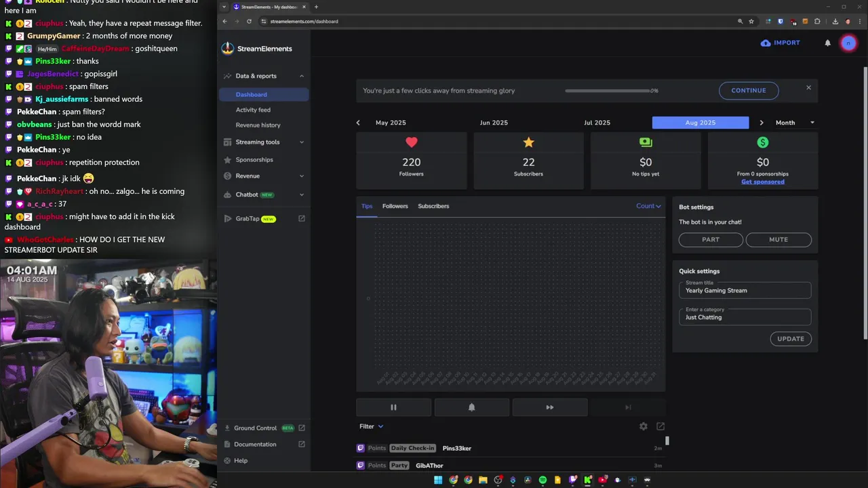Click the Pins33ker name in the activity feed
The width and height of the screenshot is (868, 488).
tap(457, 448)
